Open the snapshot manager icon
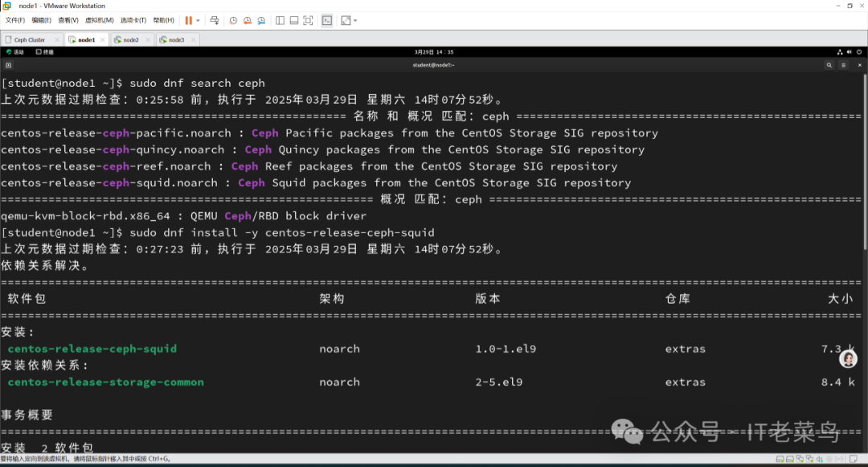This screenshot has height=467, width=868. tap(261, 20)
